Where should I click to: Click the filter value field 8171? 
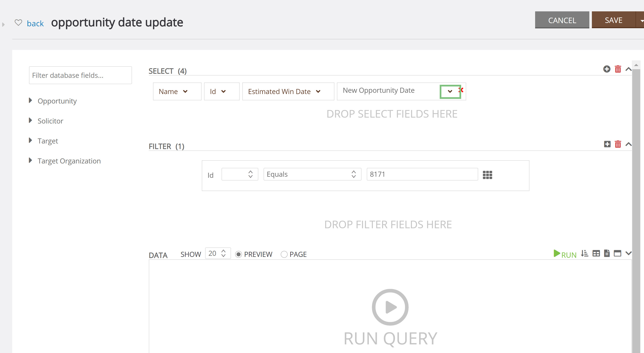coord(422,174)
